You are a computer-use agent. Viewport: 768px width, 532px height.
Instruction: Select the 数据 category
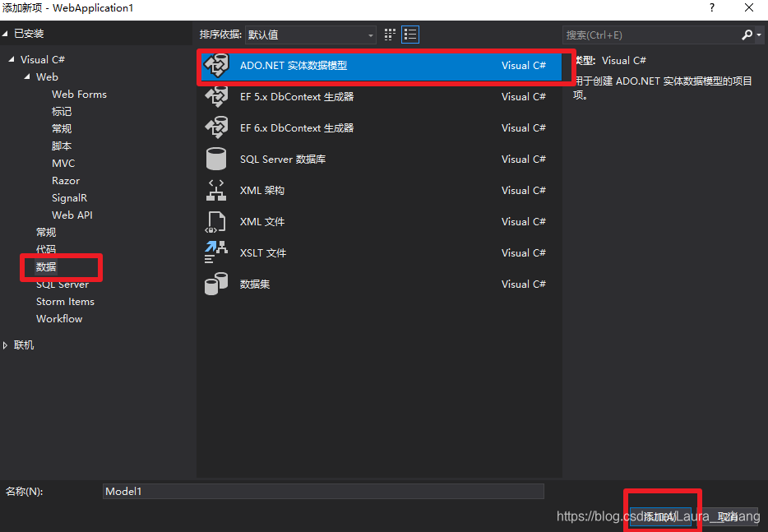coord(46,267)
